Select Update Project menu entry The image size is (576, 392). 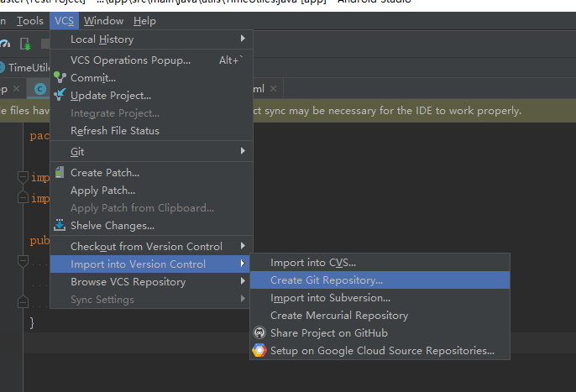tap(151, 96)
